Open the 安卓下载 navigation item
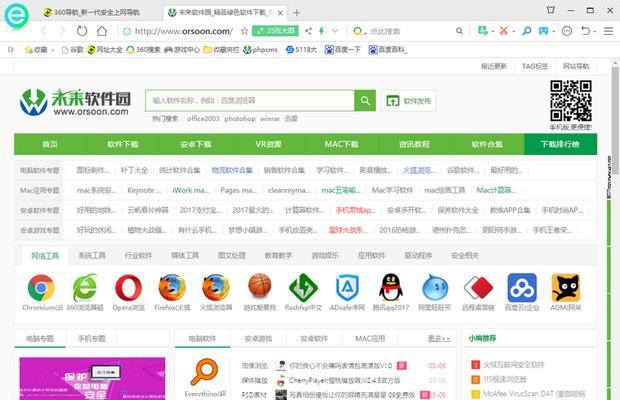This screenshot has width=620, height=400. coord(196,144)
